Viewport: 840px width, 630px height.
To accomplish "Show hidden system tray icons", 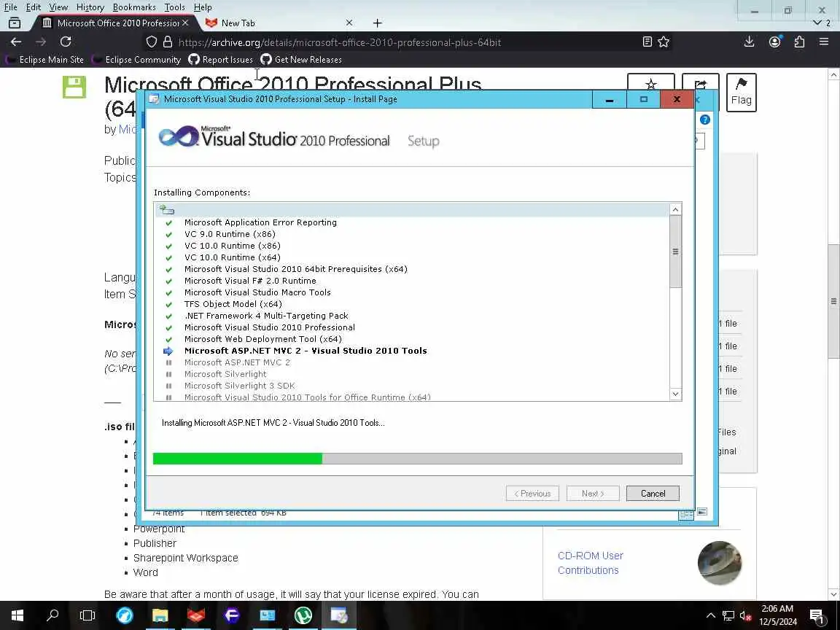I will (x=710, y=615).
